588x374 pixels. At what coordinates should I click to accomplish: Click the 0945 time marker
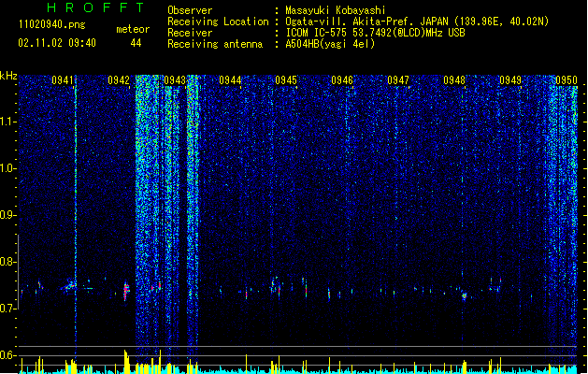286,79
